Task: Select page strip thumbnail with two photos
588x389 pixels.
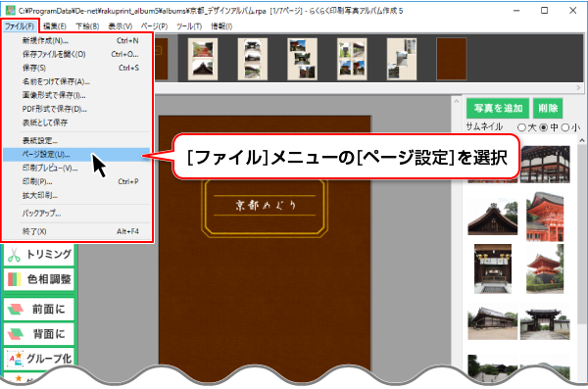Action: (x=203, y=59)
